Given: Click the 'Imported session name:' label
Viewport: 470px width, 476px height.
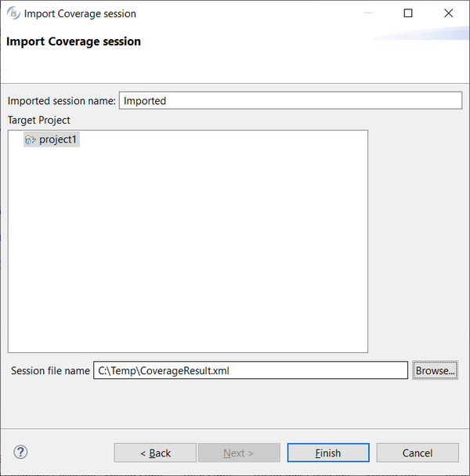Looking at the screenshot, I should 62,101.
